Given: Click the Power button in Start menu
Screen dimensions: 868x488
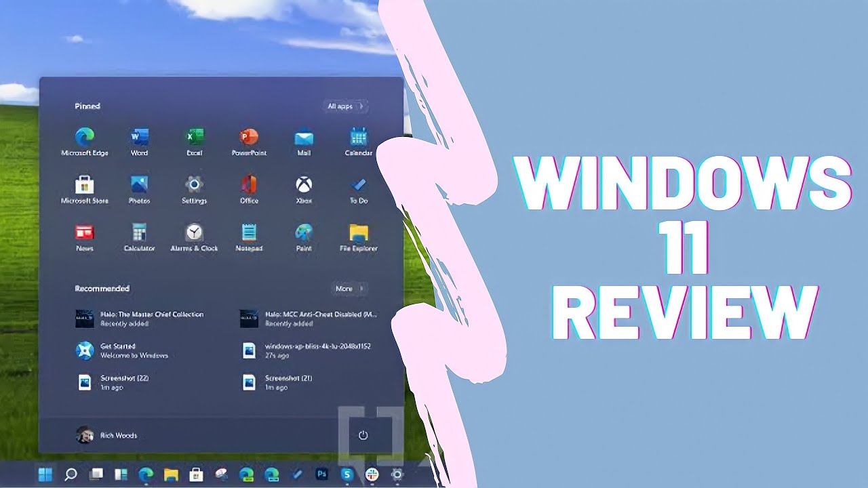Looking at the screenshot, I should [363, 435].
